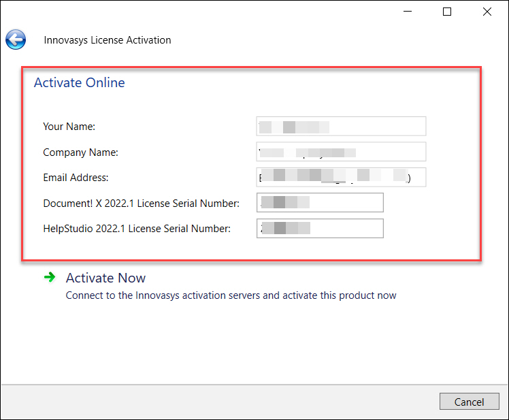This screenshot has height=420, width=509.
Task: Activate Now via the heading link
Action: click(105, 278)
